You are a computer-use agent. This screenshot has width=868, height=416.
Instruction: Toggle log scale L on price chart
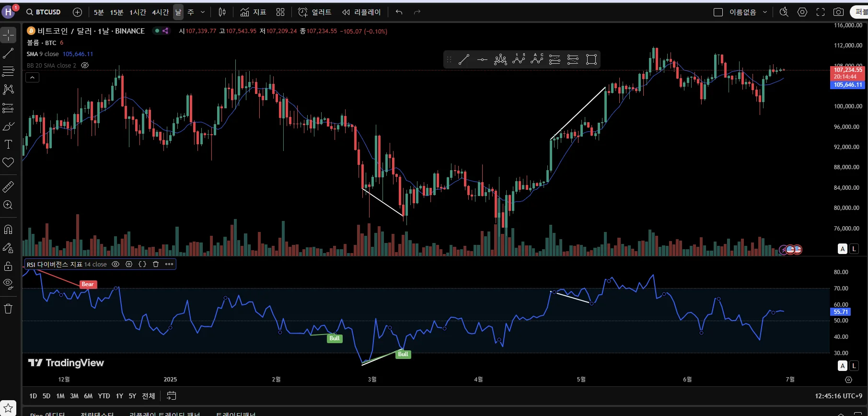pyautogui.click(x=854, y=249)
